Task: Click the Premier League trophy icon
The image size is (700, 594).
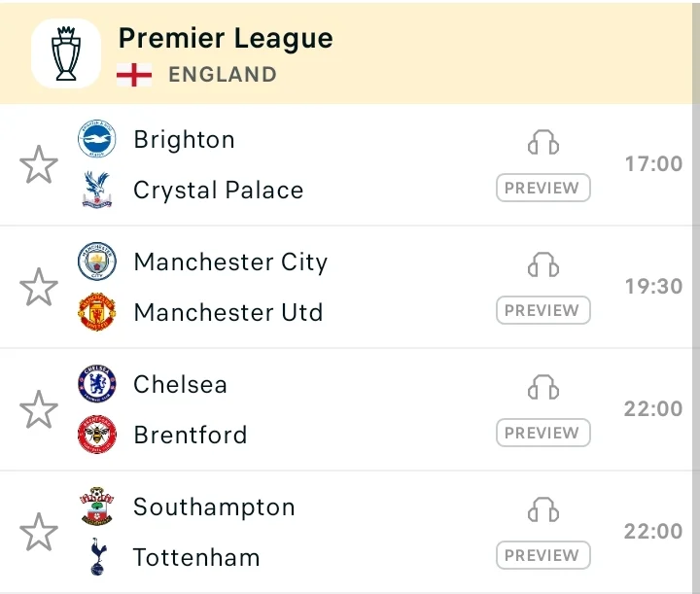Action: [66, 53]
